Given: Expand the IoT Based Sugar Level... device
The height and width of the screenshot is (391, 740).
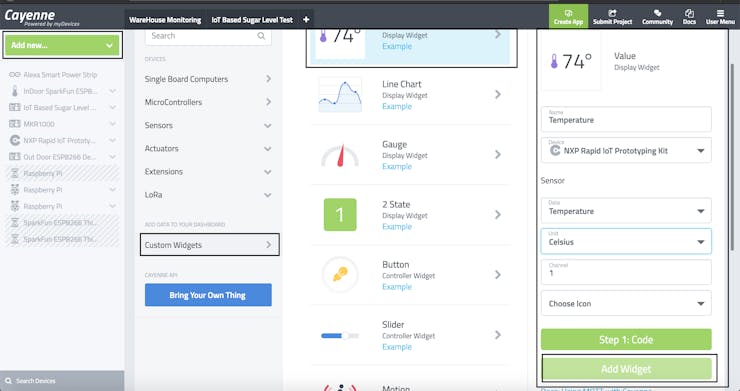Looking at the screenshot, I should (112, 108).
